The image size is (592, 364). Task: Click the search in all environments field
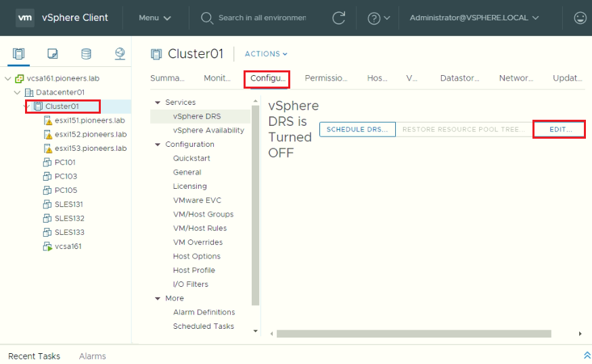(262, 18)
